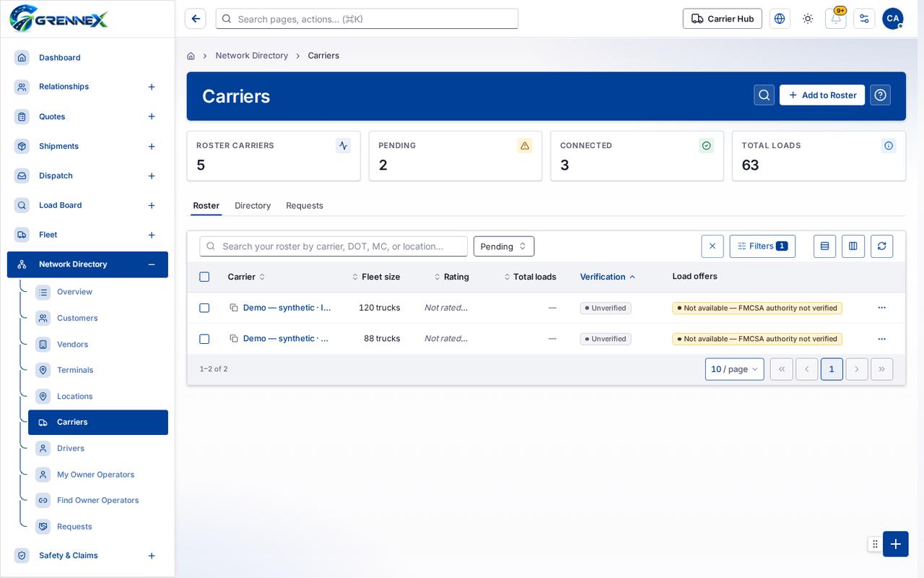Open Drivers in the sidebar tree

98,449
